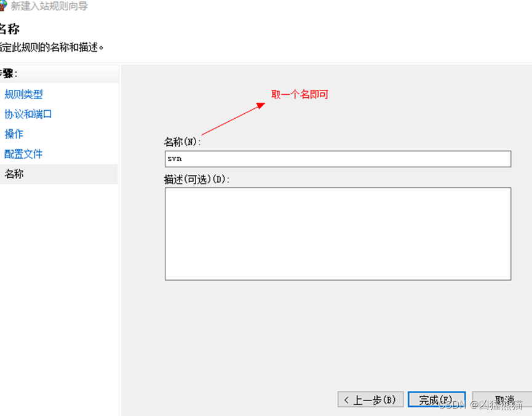Select the svn text in the name box

coord(174,159)
